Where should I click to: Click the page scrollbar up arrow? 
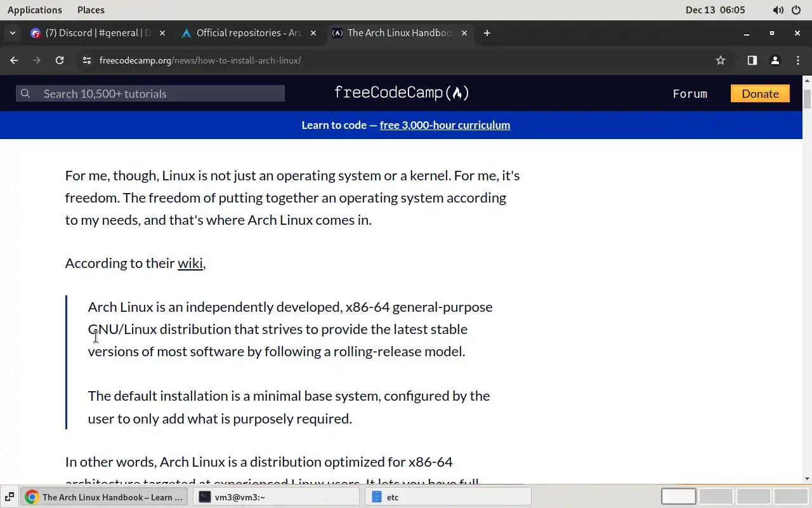pyautogui.click(x=807, y=81)
